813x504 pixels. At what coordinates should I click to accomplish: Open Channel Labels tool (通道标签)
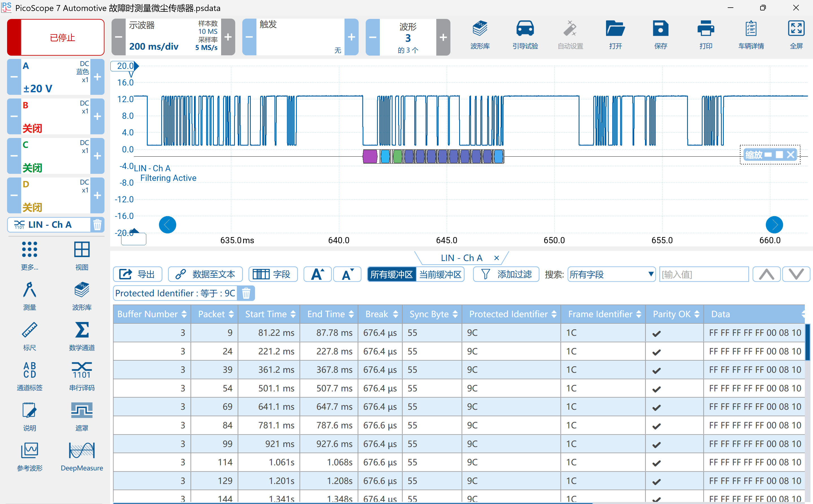(x=30, y=376)
